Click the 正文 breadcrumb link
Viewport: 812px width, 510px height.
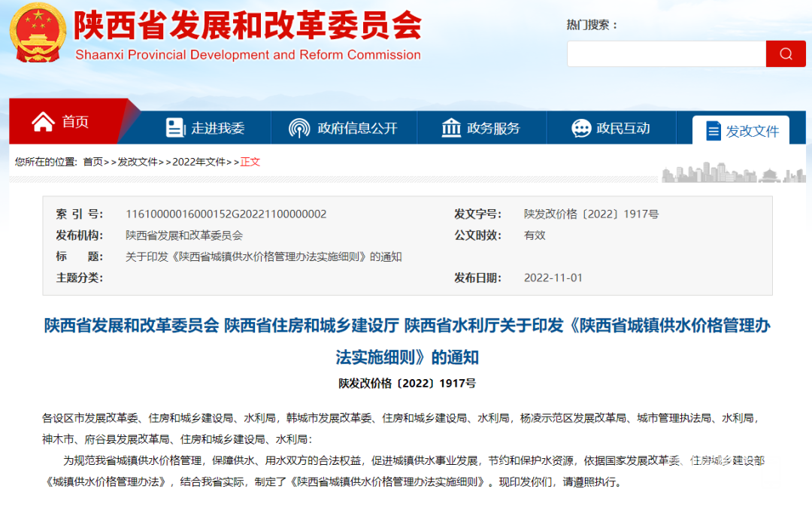250,162
